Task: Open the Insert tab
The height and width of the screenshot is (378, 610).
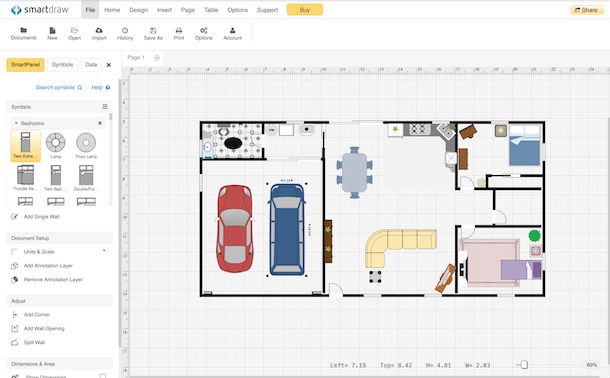Action: 164,10
